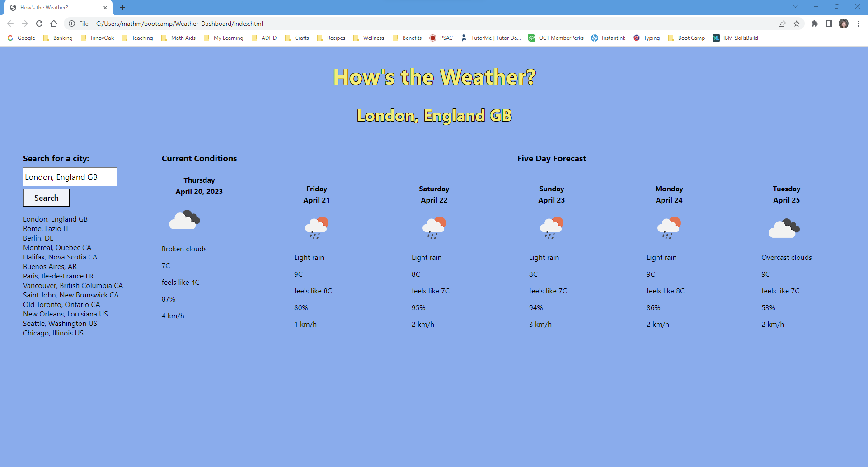Click the home icon

[54, 24]
